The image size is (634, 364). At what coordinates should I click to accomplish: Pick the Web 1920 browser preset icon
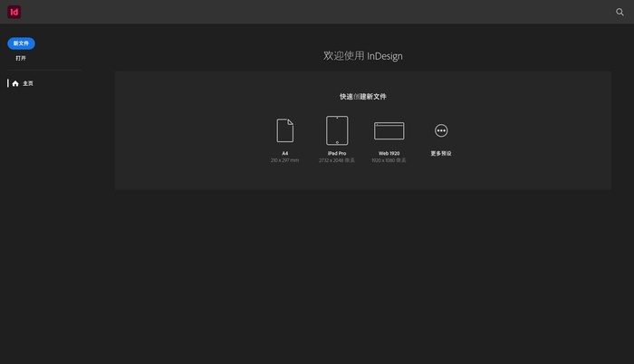click(389, 130)
